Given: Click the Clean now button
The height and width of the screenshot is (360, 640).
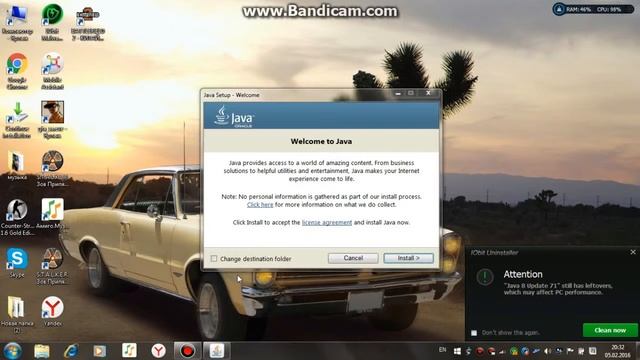Looking at the screenshot, I should pos(610,330).
